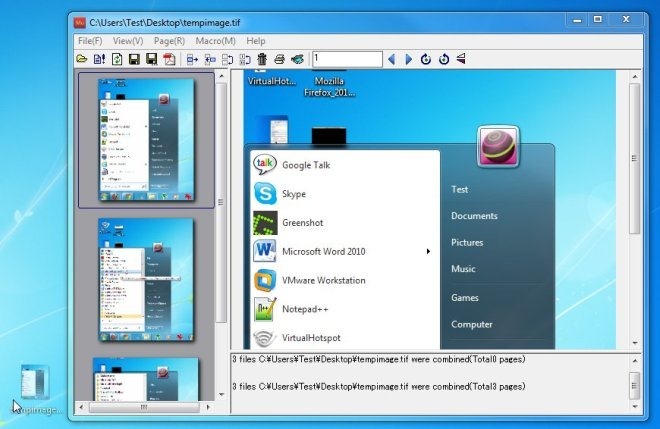Click image view scroll down arrow

[x=635, y=343]
